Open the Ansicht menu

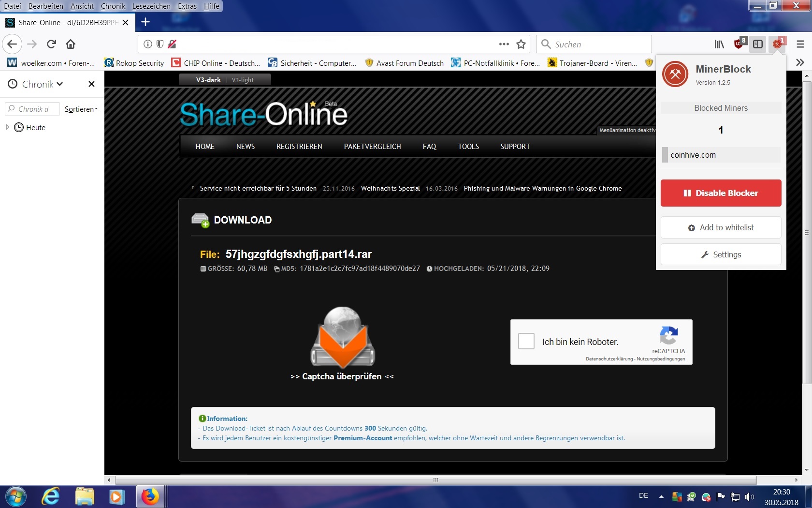coord(82,6)
